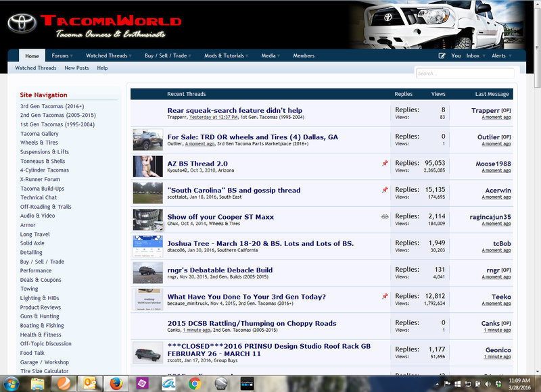Open thumbnail for Joshua Tree March 18-20 thread
Viewport: 541px width, 392px height.
tap(147, 246)
